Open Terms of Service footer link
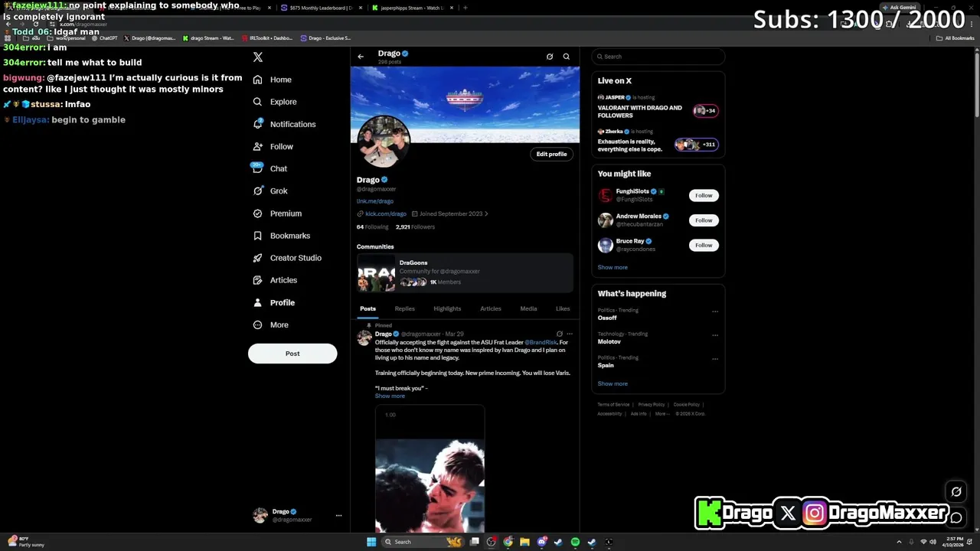Screen dimensions: 980x551 tap(613, 405)
